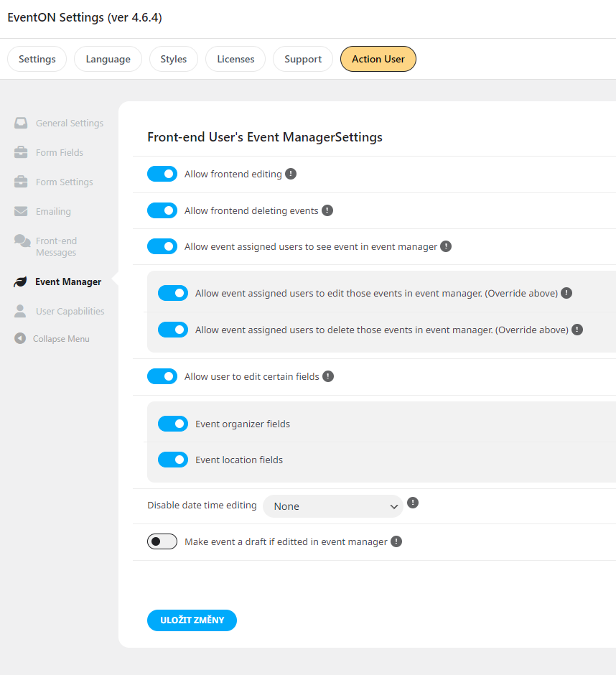This screenshot has width=616, height=675.
Task: Disable the Event organizer fields switch
Action: tap(173, 424)
